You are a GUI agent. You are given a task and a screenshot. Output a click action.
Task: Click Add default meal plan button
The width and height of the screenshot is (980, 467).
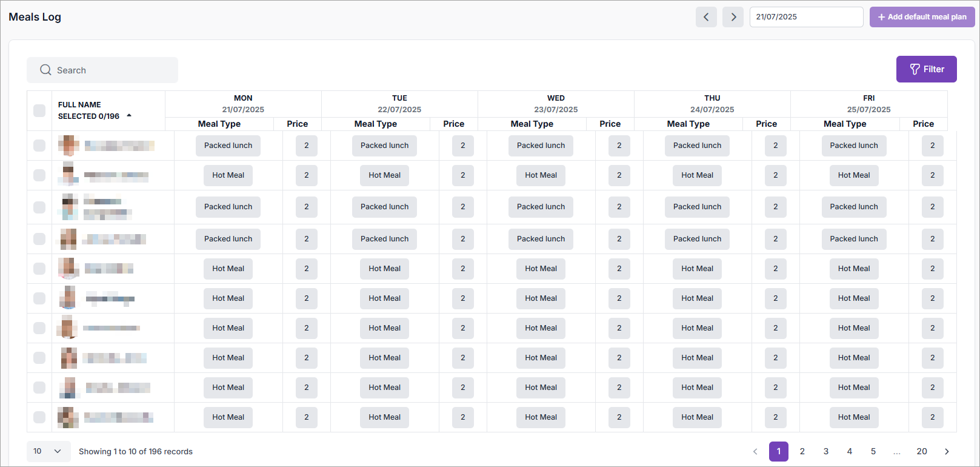click(922, 17)
